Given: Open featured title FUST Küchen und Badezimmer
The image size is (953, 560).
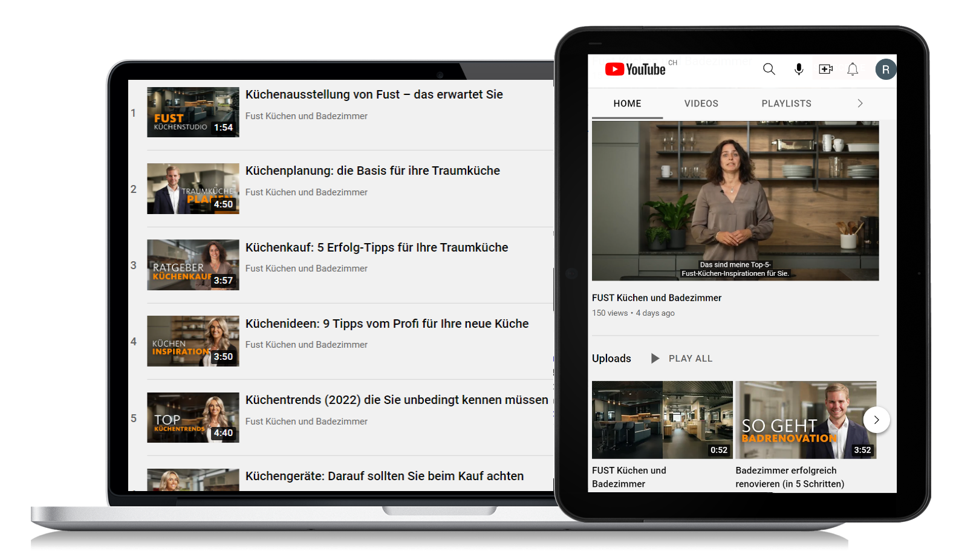Looking at the screenshot, I should pos(657,298).
